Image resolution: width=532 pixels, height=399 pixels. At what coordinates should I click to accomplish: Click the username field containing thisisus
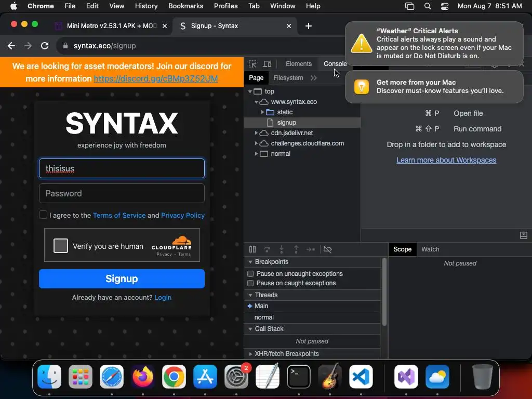[122, 168]
